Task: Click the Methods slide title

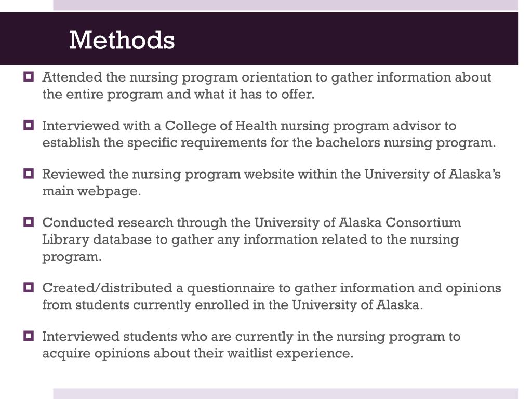Action: coord(122,40)
